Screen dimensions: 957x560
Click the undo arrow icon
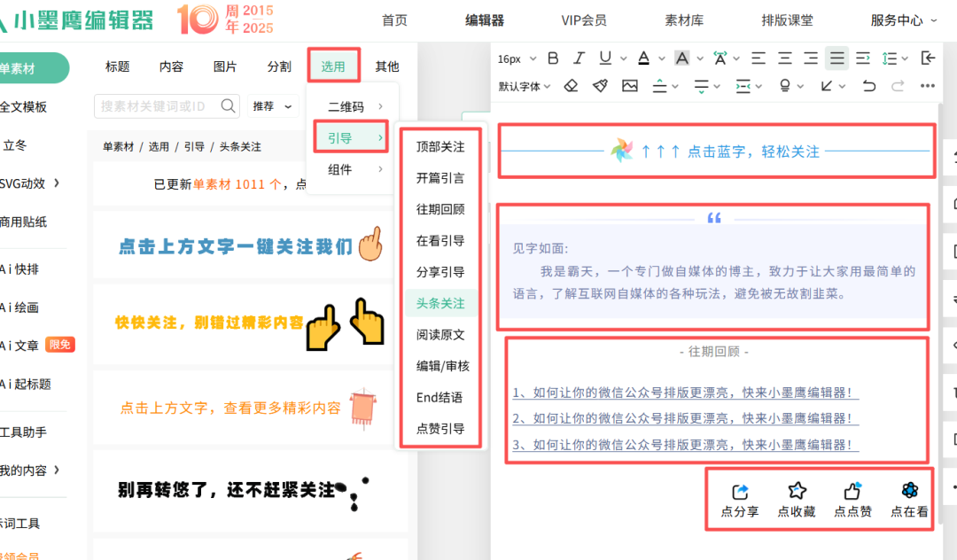point(869,86)
